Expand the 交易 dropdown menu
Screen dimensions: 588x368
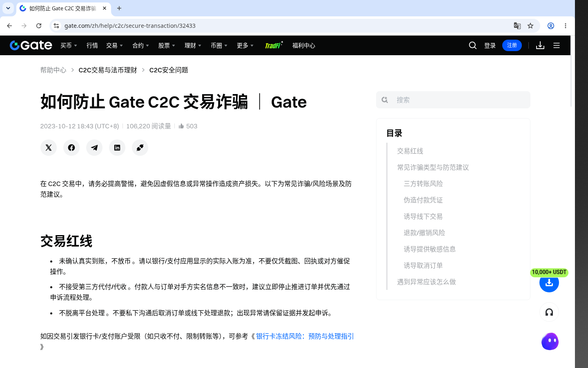click(115, 45)
